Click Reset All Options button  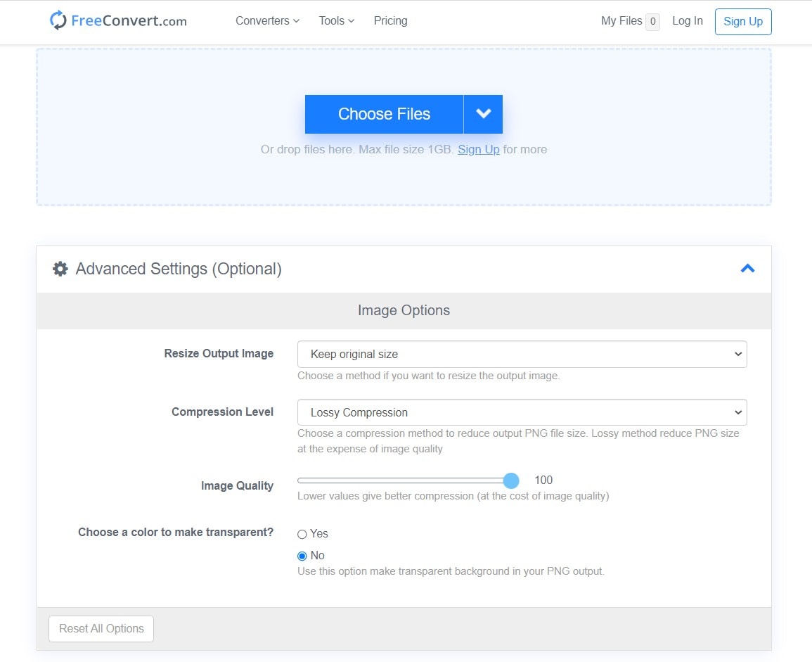pyautogui.click(x=101, y=628)
